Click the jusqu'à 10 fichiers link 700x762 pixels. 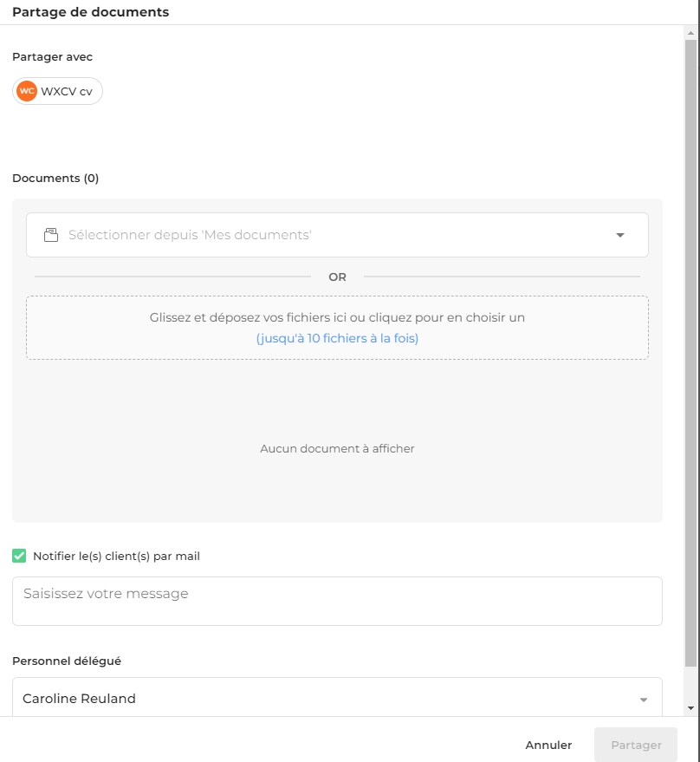337,338
